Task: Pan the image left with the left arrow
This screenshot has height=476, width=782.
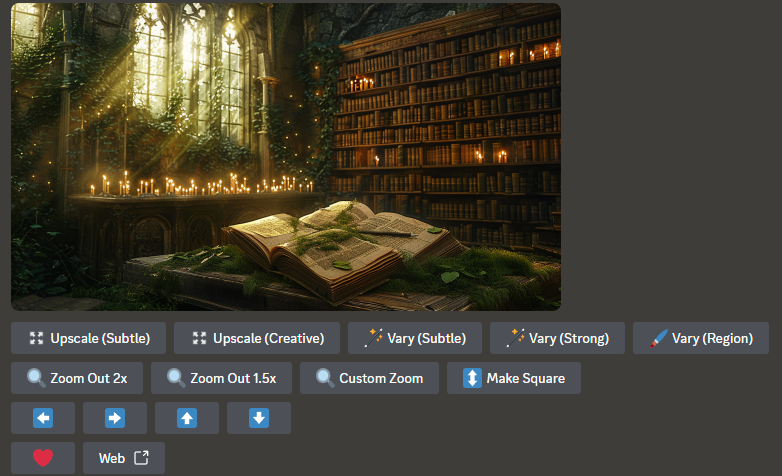Action: [43, 418]
